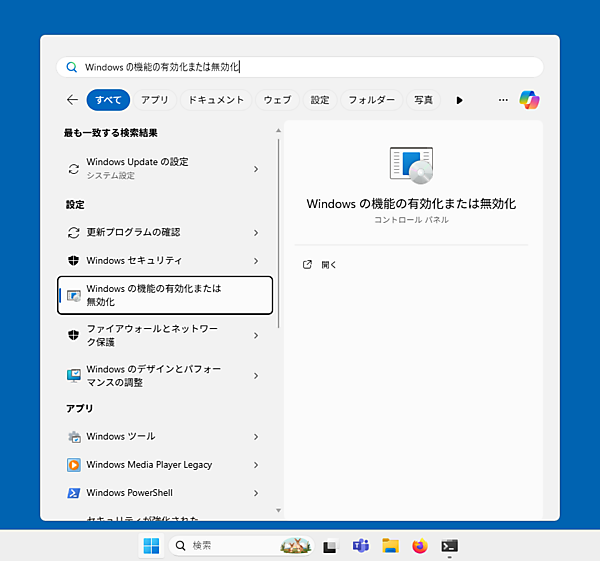Click the scroll-down arrow of the results list
Viewport: 600px width, 561px height.
tap(278, 510)
